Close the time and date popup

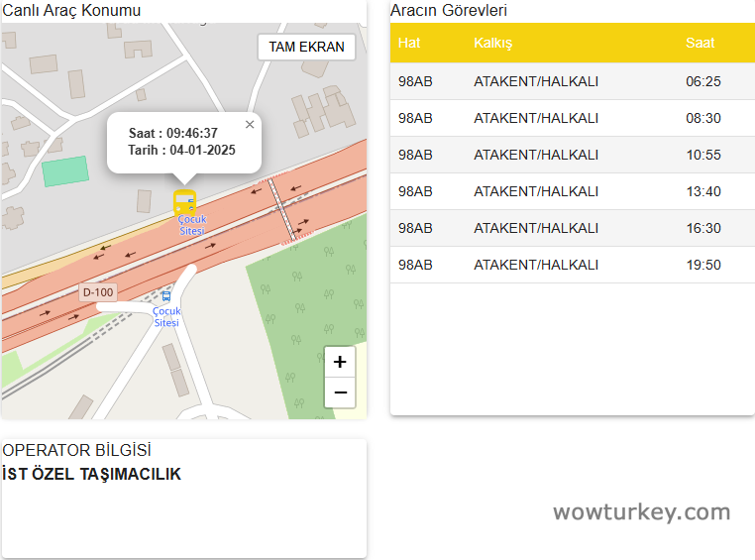click(x=250, y=125)
